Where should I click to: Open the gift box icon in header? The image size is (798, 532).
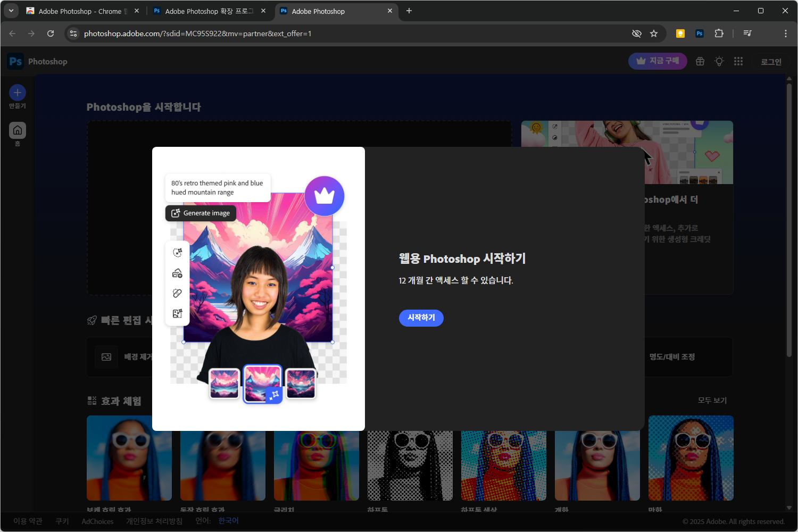click(x=700, y=61)
